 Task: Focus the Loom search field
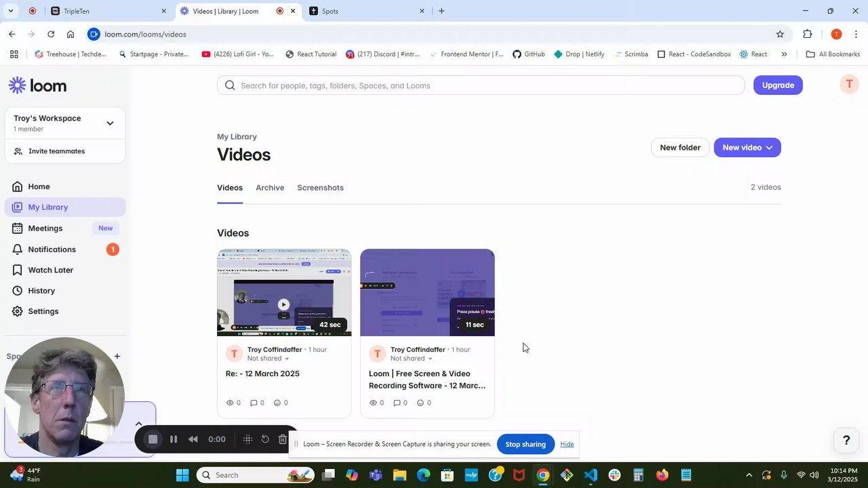click(x=481, y=85)
